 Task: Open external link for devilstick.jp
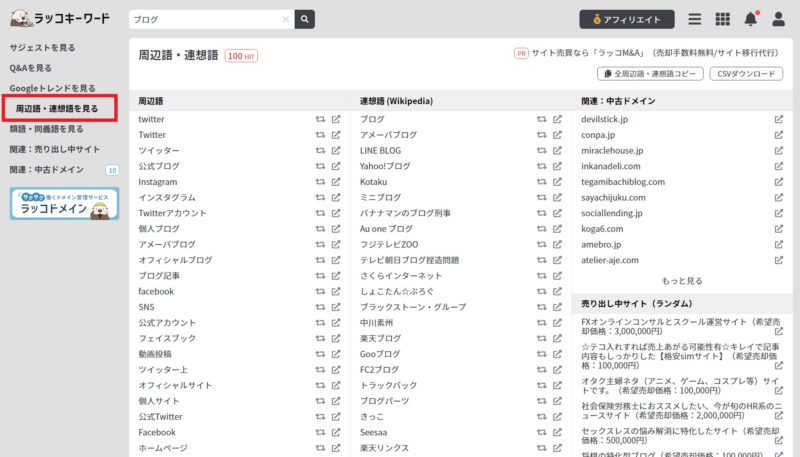pyautogui.click(x=779, y=119)
